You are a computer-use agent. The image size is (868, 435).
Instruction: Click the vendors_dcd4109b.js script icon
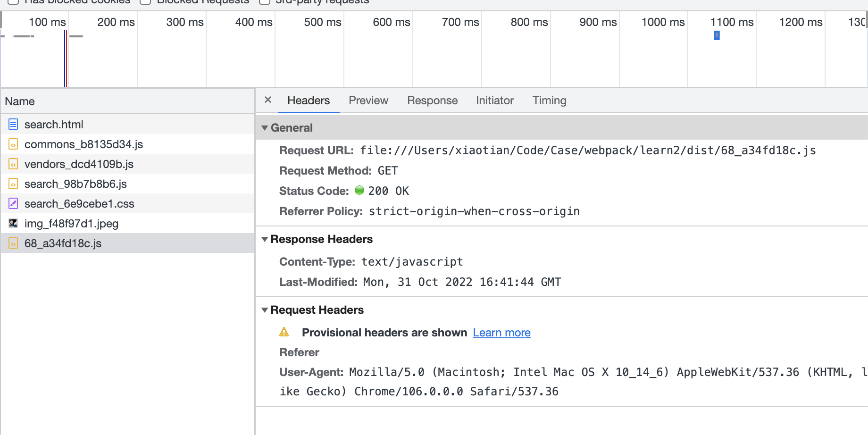(13, 164)
